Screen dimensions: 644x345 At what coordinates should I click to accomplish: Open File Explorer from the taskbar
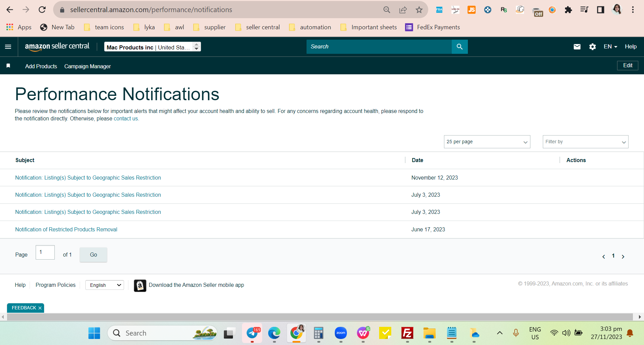429,333
